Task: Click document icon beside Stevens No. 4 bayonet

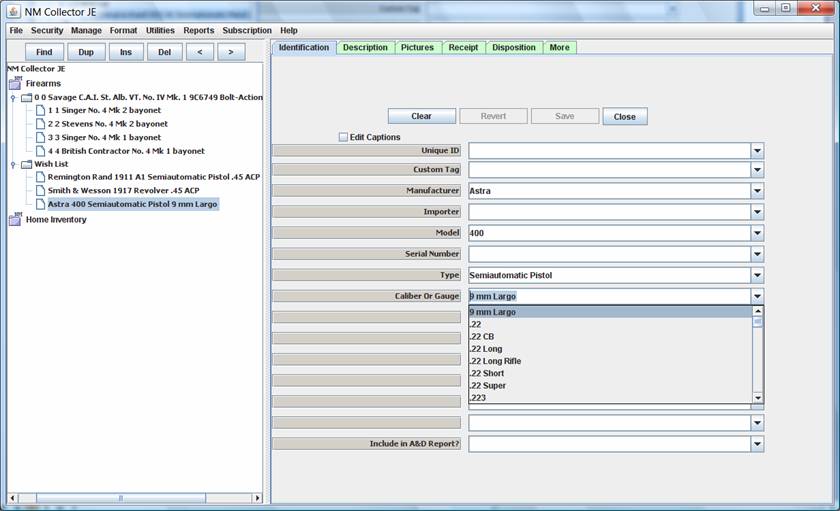Action: click(39, 124)
